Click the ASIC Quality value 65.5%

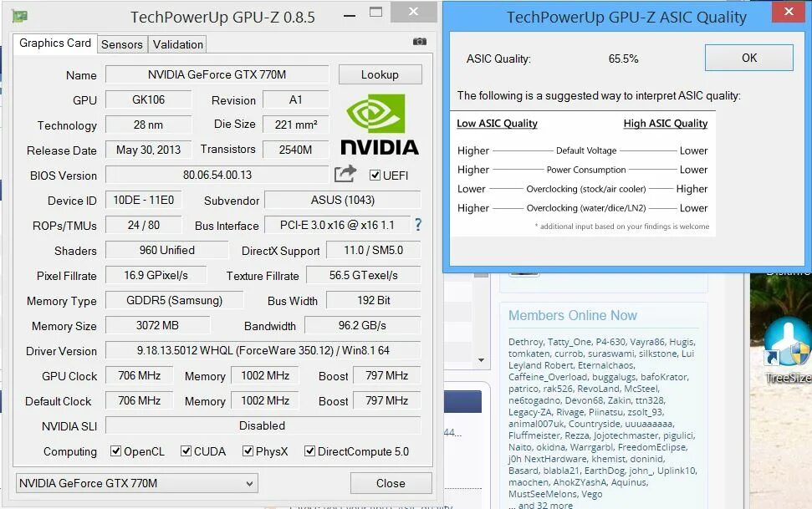tap(623, 59)
